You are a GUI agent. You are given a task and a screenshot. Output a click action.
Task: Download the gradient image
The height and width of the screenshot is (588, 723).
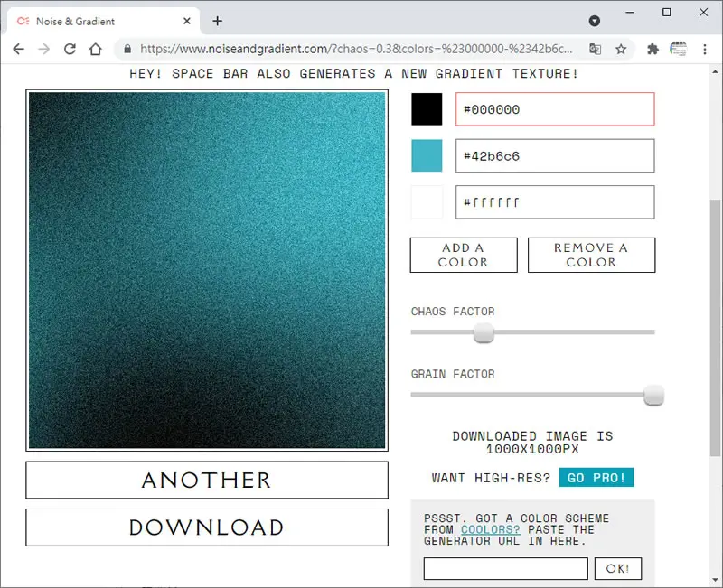pos(207,527)
